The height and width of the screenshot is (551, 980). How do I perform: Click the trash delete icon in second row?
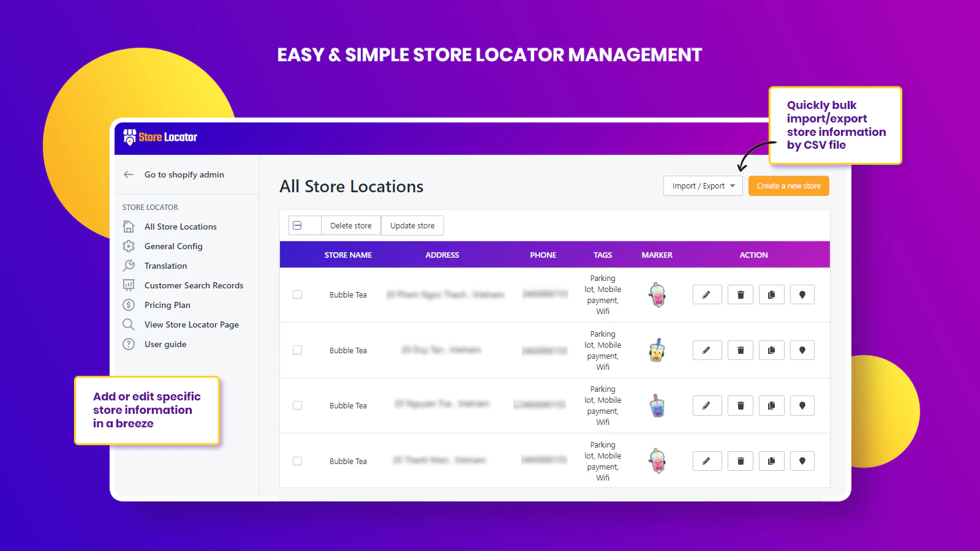[x=740, y=350]
